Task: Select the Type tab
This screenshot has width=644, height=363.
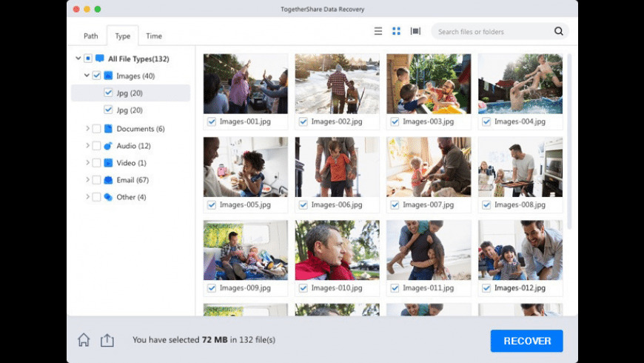Action: click(122, 36)
